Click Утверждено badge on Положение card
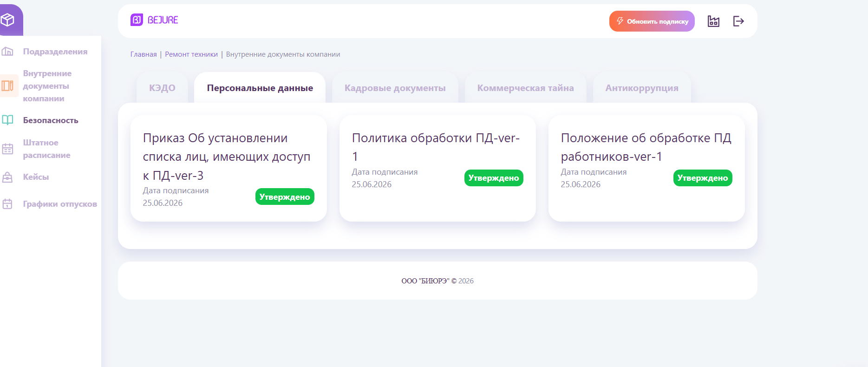 coord(703,178)
